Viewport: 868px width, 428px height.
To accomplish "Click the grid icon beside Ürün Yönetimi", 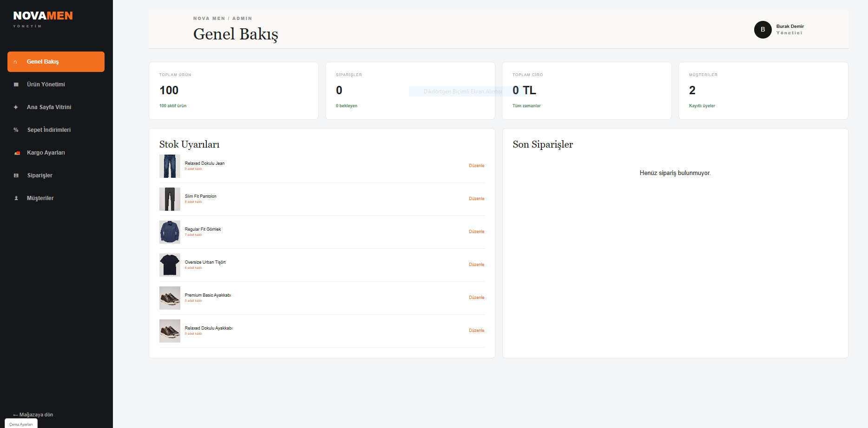I will [16, 84].
